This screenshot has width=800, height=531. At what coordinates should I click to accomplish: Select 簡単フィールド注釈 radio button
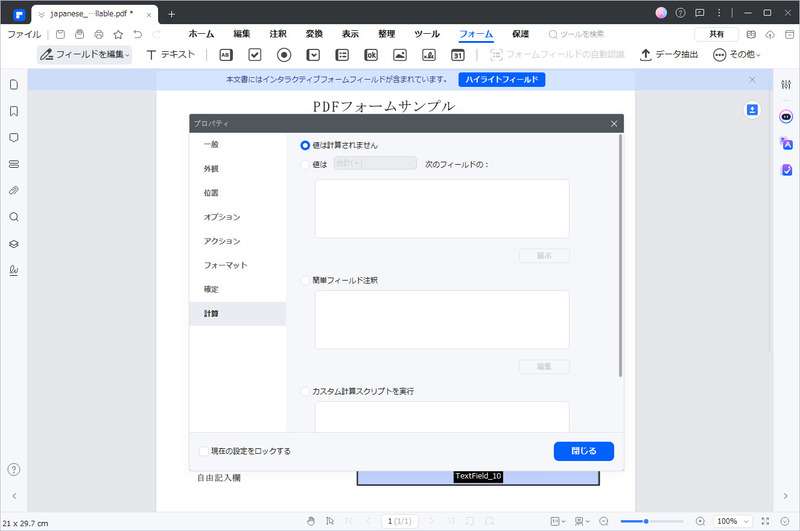(x=305, y=280)
